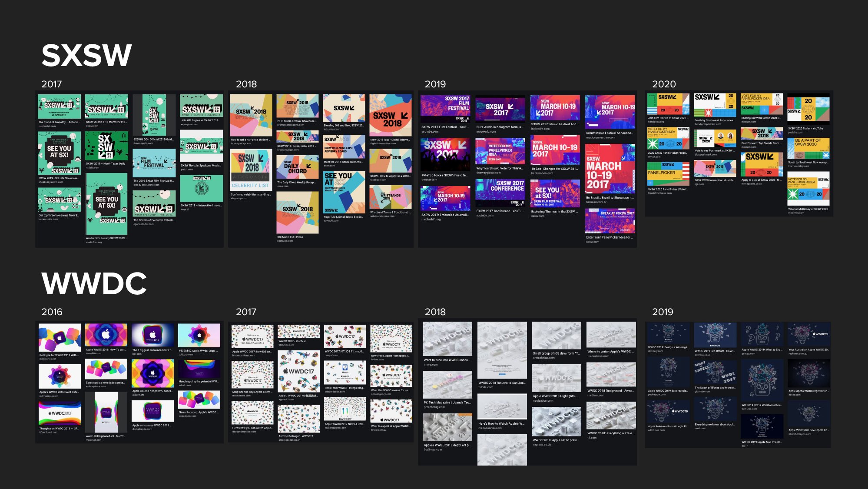Image resolution: width=868 pixels, height=489 pixels.
Task: Open the SXSW Wellness Expo Advisory Board image
Action: 344,146
